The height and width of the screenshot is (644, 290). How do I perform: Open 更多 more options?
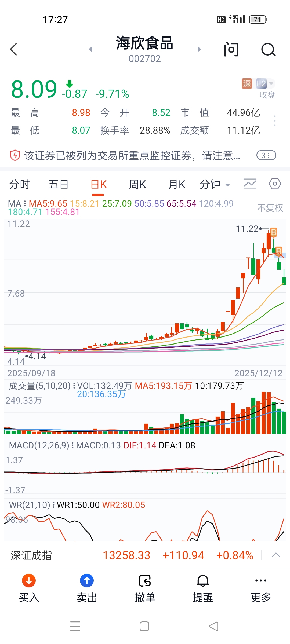coord(261,589)
